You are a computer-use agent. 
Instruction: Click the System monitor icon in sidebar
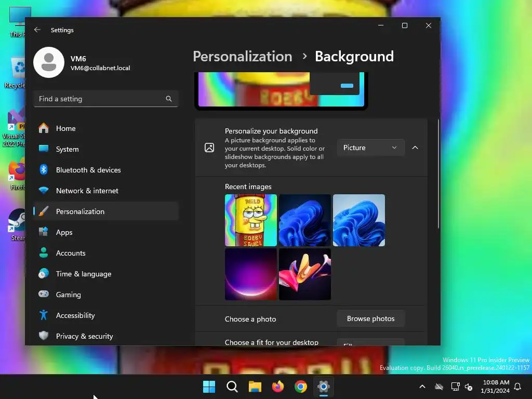tap(44, 149)
